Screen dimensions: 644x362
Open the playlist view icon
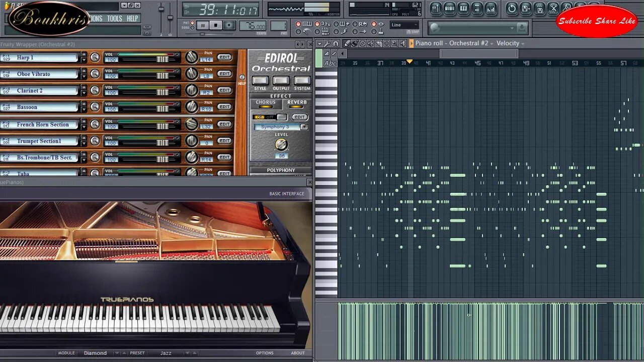point(436,9)
